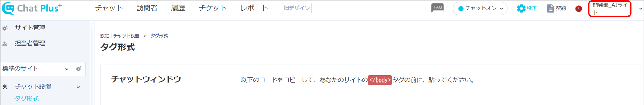
Task: Expand account menu arrow next to 開発部_AIライト
Action: click(640, 9)
